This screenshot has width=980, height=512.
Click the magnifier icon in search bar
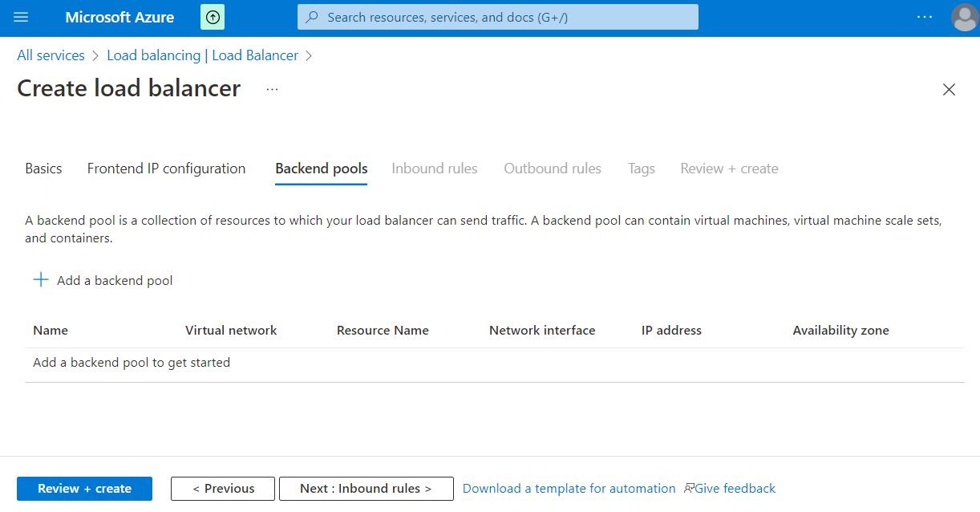click(313, 17)
